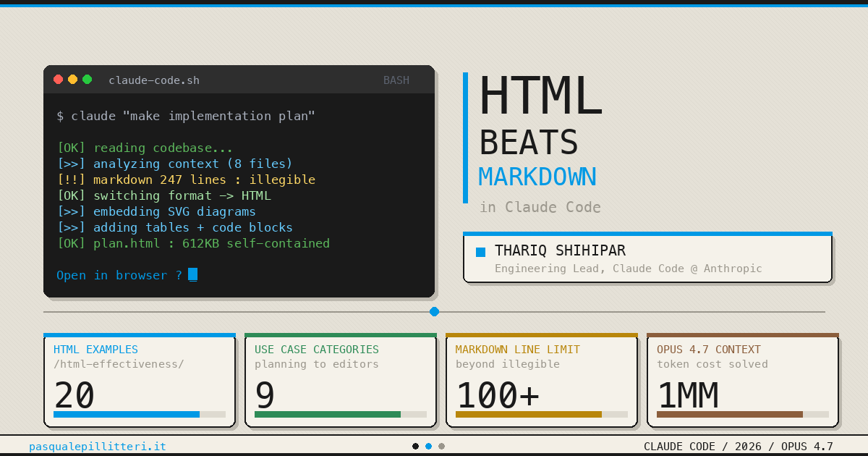
Task: Select the first black pagination dot
Action: (x=415, y=447)
